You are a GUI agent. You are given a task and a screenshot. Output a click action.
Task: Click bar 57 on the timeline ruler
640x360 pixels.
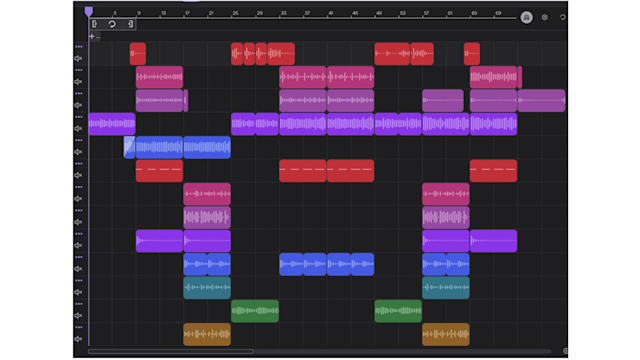(426, 13)
